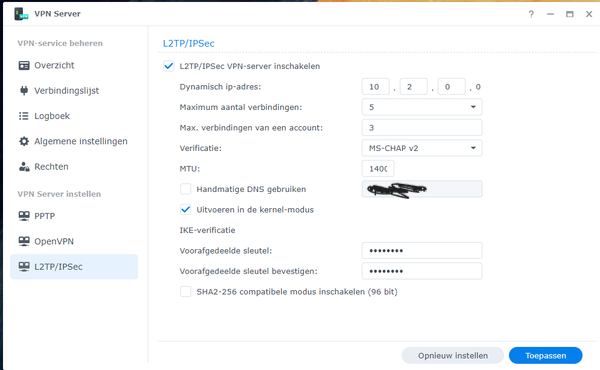The width and height of the screenshot is (600, 370).
Task: Select L2TP/IPSec in the sidebar
Action: tap(74, 266)
